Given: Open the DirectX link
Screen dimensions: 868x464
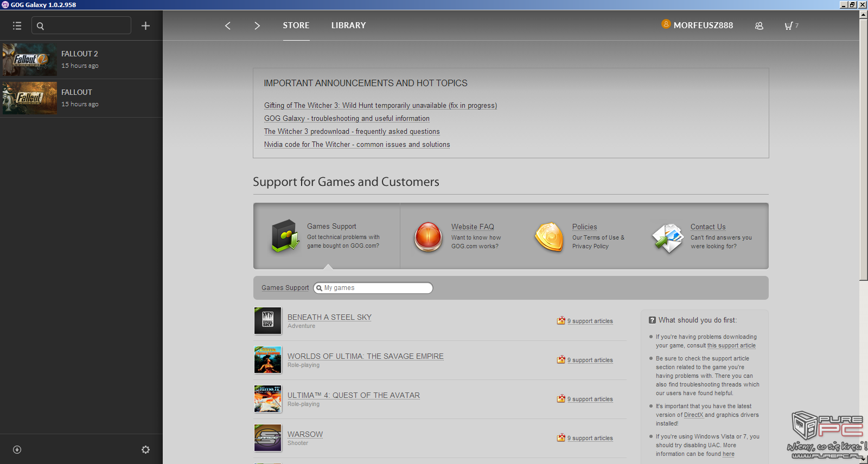Looking at the screenshot, I should coord(693,415).
